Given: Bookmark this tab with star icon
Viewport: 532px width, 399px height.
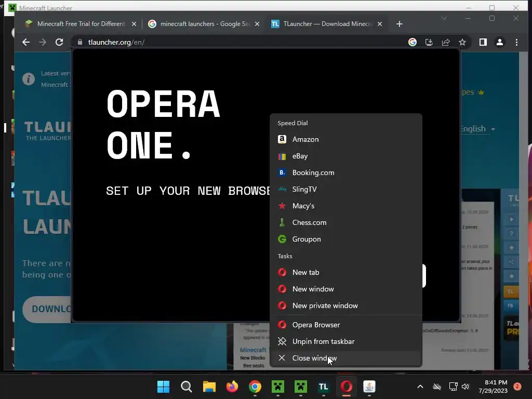Looking at the screenshot, I should click(x=462, y=42).
